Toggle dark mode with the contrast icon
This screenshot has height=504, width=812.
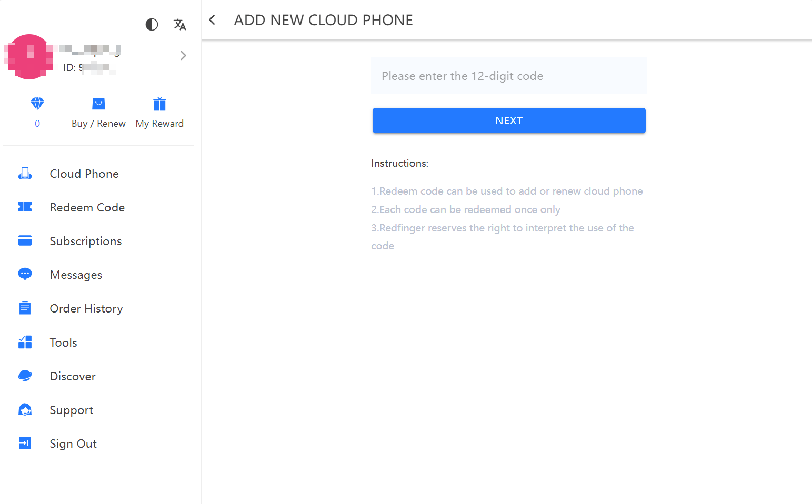click(152, 24)
